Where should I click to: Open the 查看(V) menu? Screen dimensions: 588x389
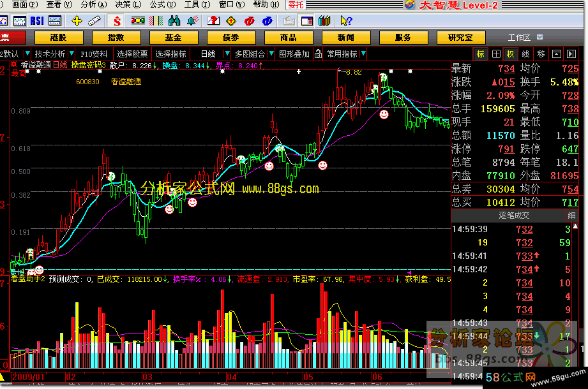59,4
